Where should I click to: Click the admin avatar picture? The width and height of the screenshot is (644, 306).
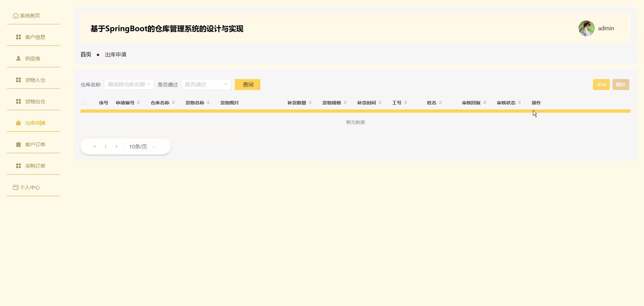point(586,28)
